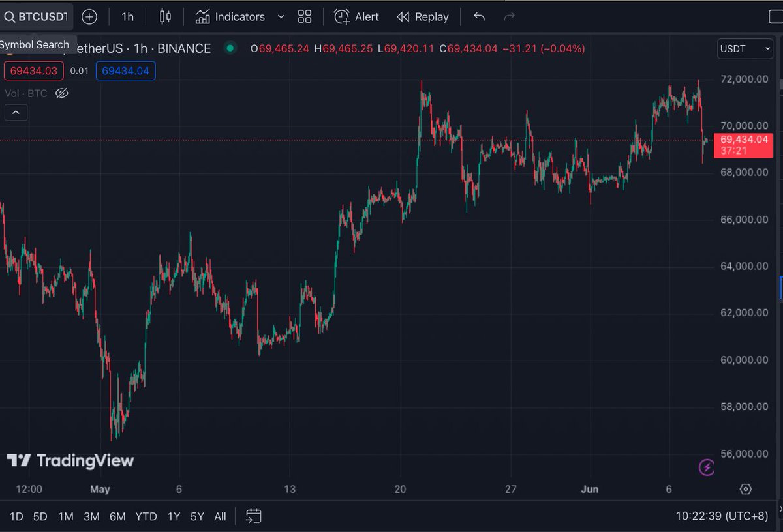Image resolution: width=783 pixels, height=532 pixels.
Task: Open the candlestick chart type selector
Action: pyautogui.click(x=165, y=17)
